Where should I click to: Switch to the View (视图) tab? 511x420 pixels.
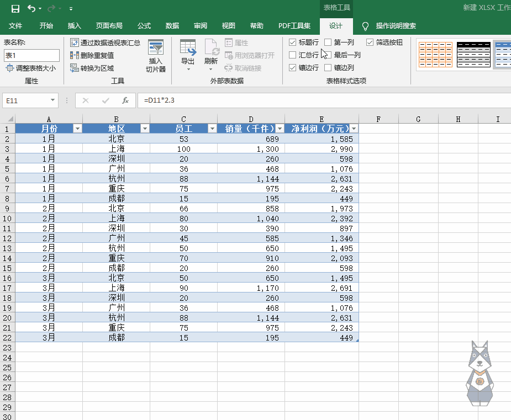pyautogui.click(x=229, y=26)
